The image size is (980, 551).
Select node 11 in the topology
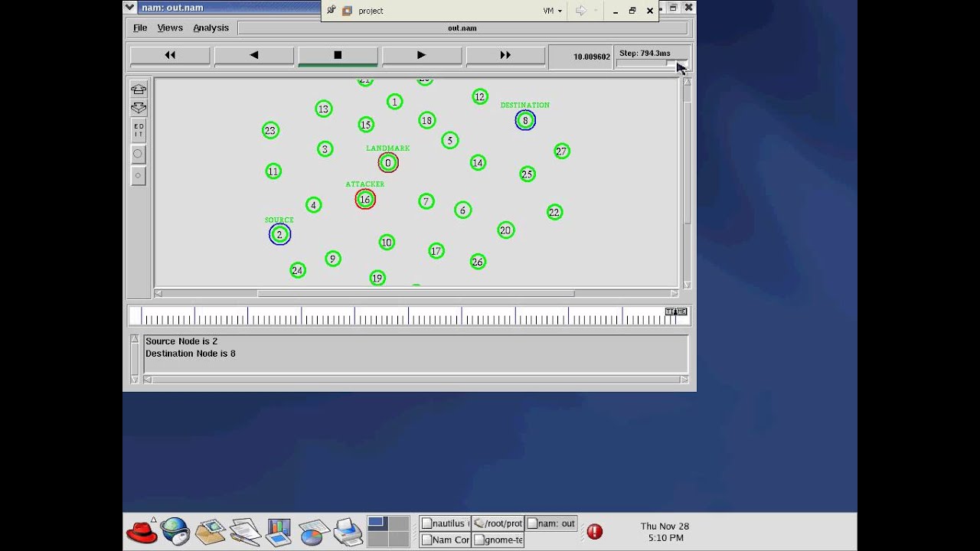click(x=273, y=171)
